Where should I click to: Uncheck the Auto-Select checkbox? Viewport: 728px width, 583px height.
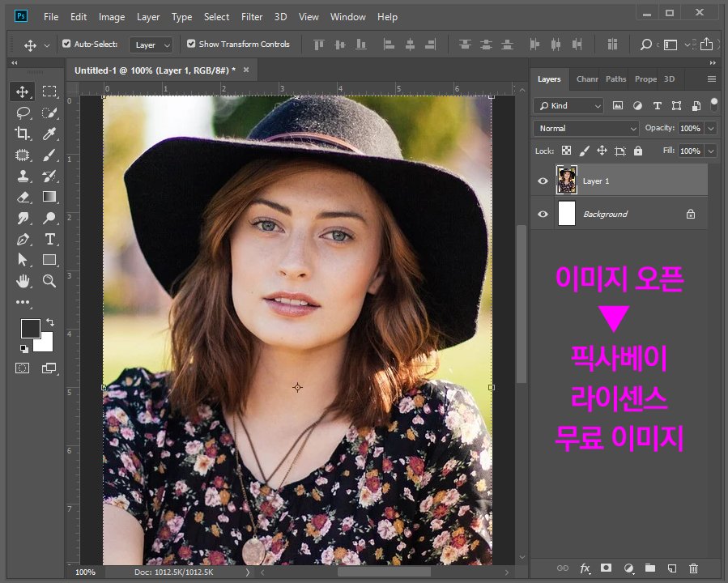tap(66, 44)
